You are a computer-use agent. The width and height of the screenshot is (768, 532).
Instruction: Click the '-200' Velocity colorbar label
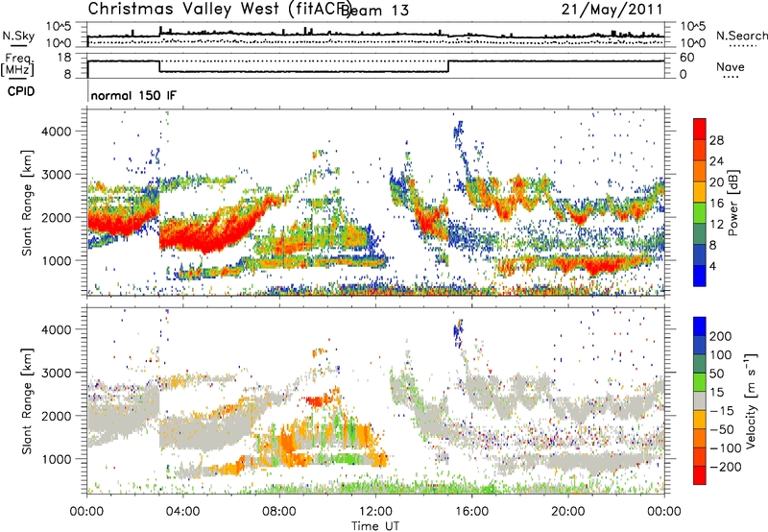click(725, 467)
